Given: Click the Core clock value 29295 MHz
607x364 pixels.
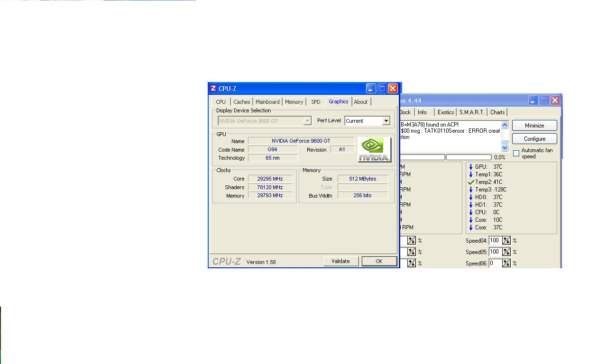Looking at the screenshot, I should pos(270,179).
